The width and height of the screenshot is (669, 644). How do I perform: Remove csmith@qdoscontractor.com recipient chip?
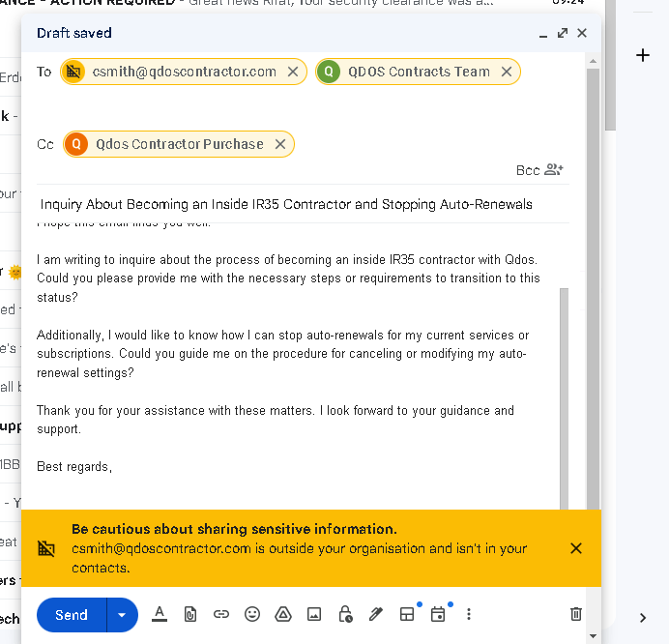pos(293,72)
